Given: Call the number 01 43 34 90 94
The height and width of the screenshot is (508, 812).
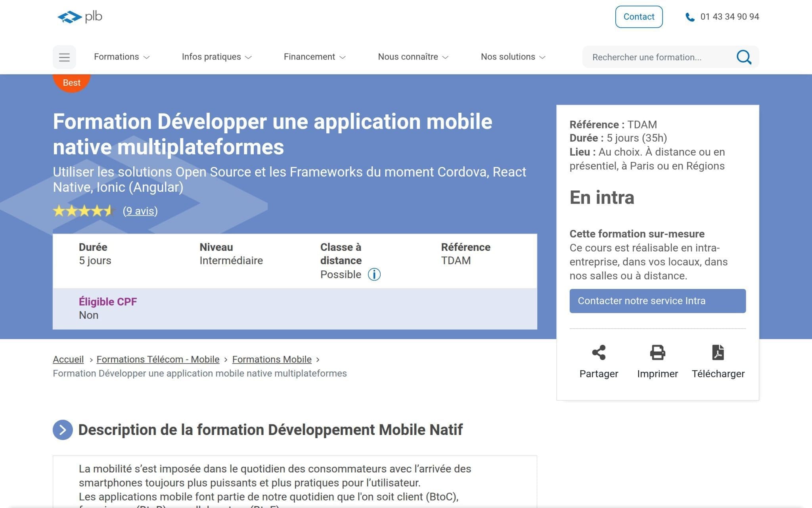Looking at the screenshot, I should pos(730,17).
